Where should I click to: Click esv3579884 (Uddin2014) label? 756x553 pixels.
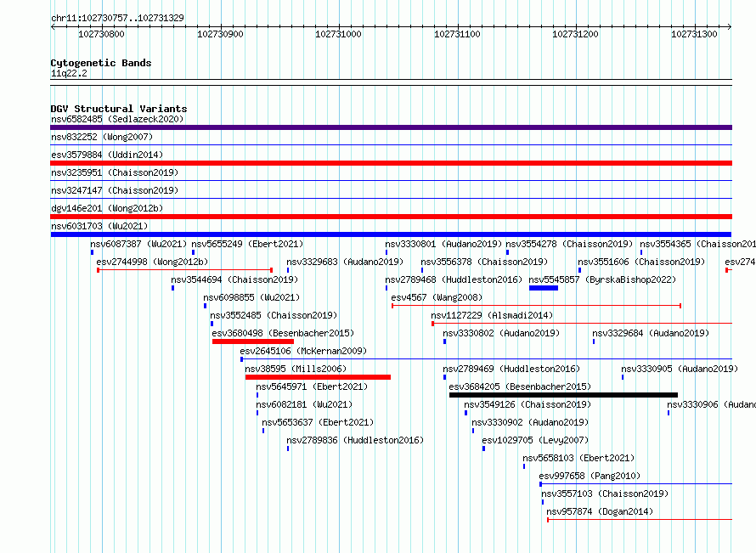pos(107,155)
